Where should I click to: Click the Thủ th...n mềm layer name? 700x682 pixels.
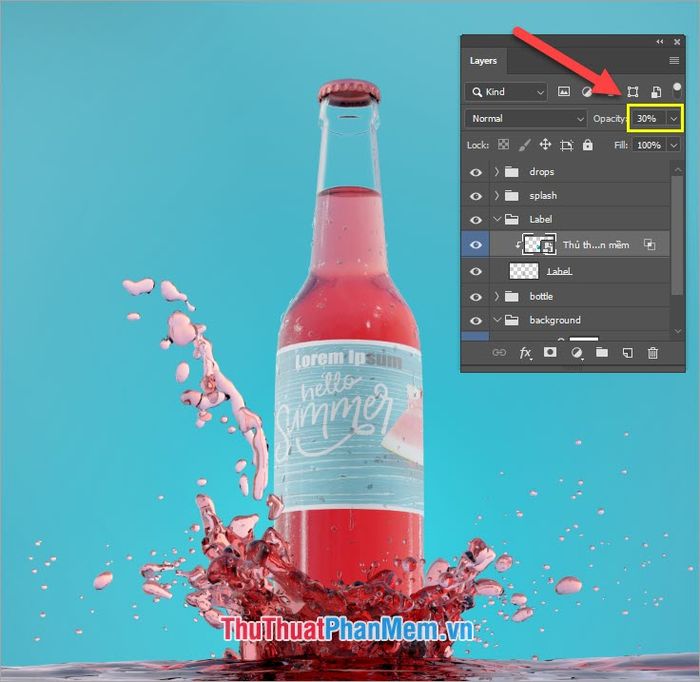(596, 245)
